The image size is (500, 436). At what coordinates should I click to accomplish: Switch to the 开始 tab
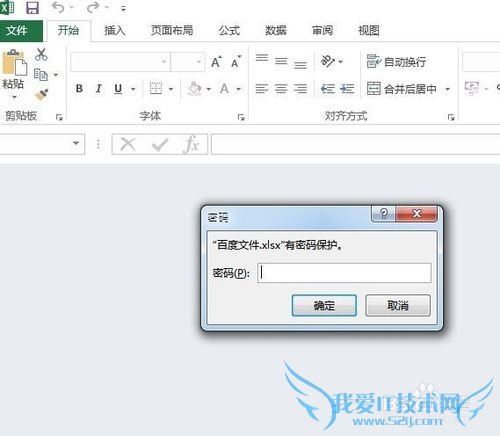pos(68,31)
